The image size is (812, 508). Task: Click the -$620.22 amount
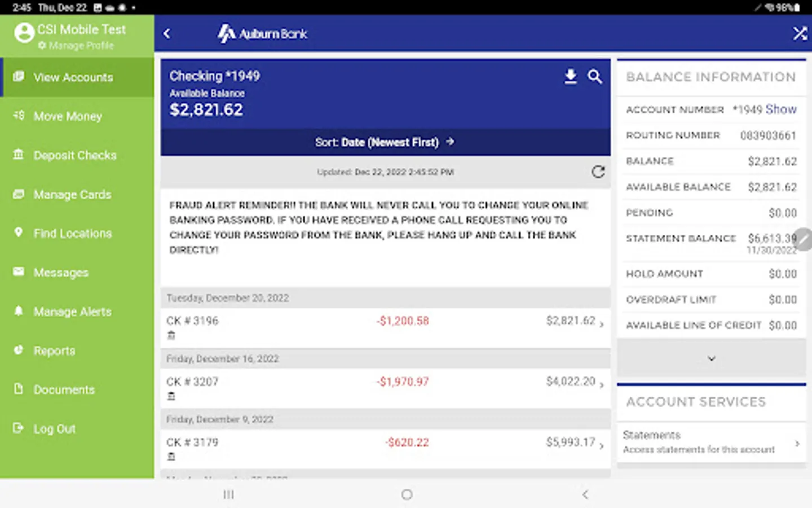tap(407, 443)
